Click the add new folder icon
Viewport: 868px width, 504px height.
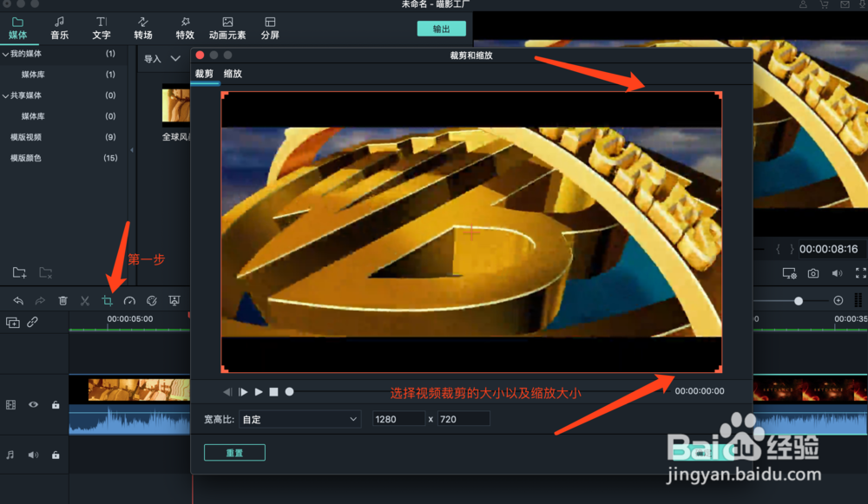coord(19,272)
